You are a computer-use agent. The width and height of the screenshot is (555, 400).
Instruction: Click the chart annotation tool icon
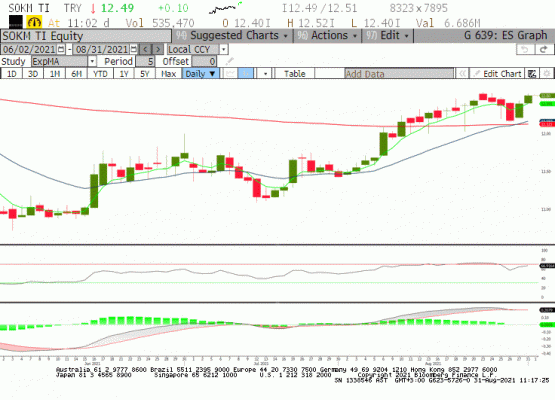pyautogui.click(x=532, y=74)
